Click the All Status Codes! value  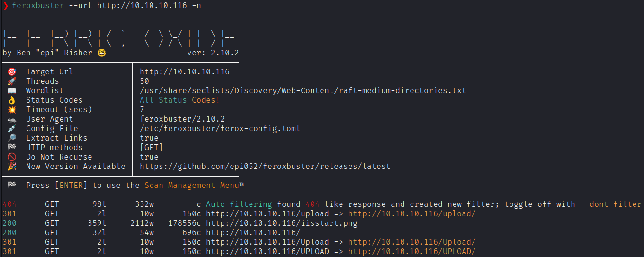(x=180, y=100)
